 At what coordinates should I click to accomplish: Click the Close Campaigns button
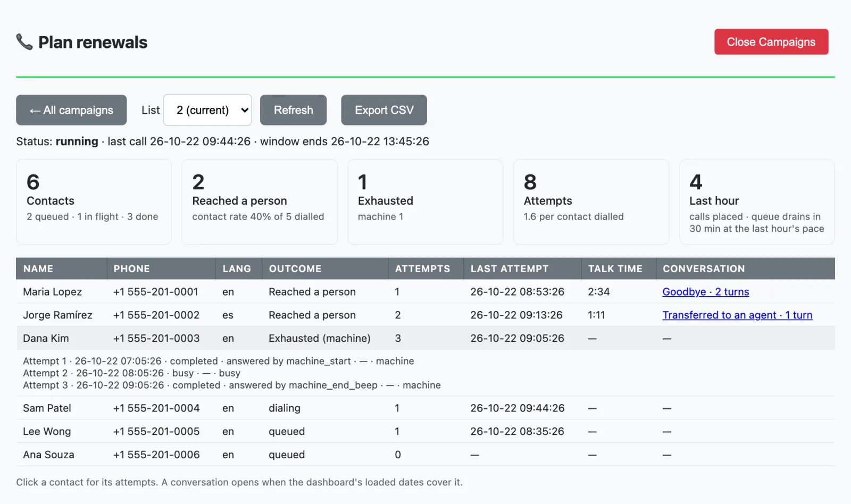(771, 42)
